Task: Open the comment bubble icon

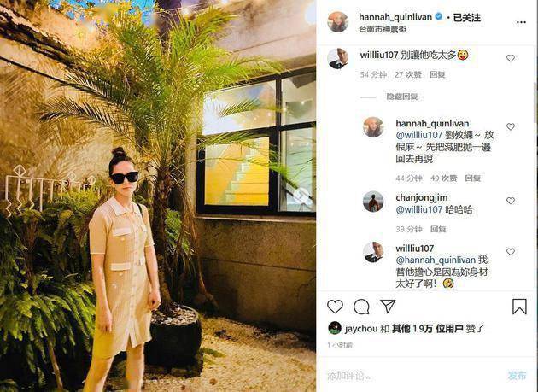Action: [361, 307]
